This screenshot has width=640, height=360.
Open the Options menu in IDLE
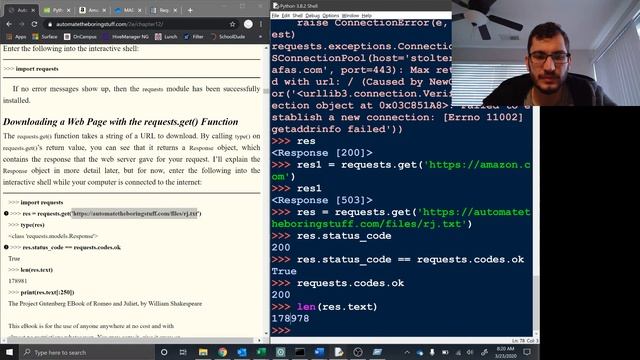coord(331,16)
